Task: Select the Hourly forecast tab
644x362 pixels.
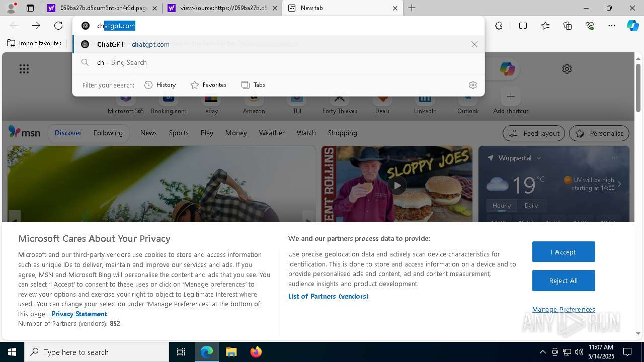Action: 501,206
